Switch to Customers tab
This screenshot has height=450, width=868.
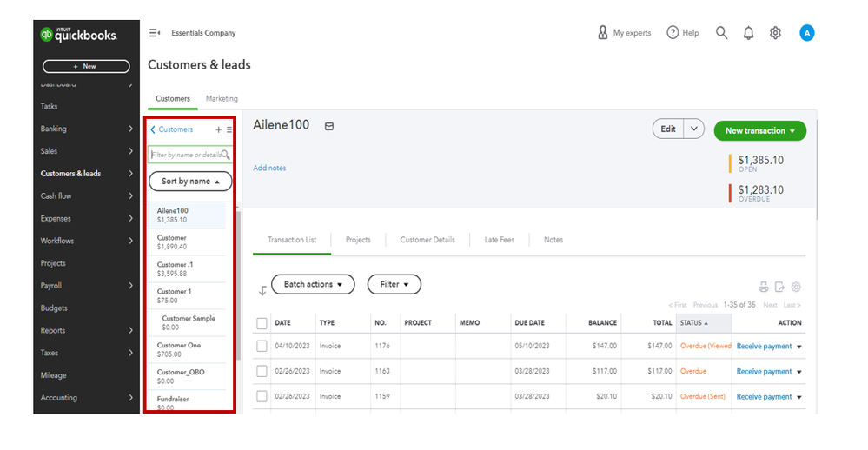173,98
